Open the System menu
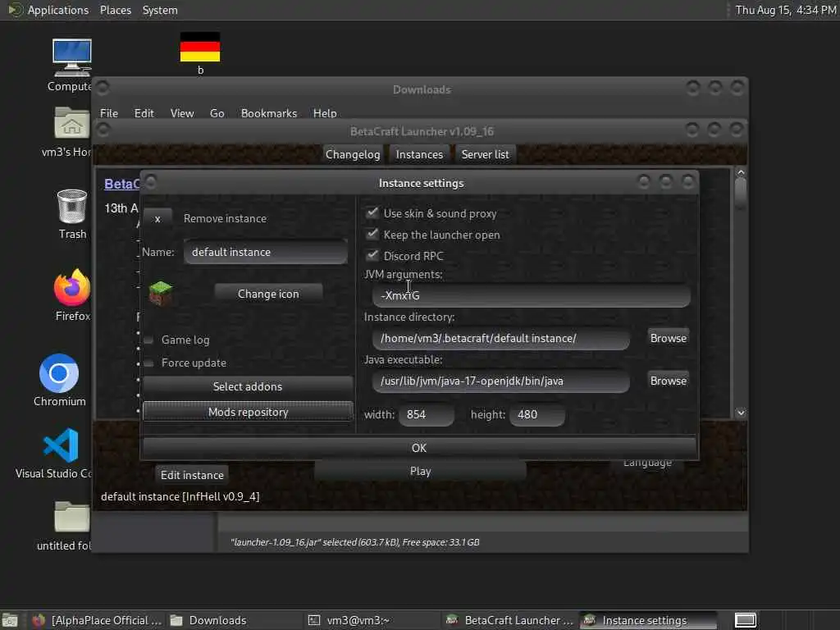The image size is (840, 630). tap(160, 10)
